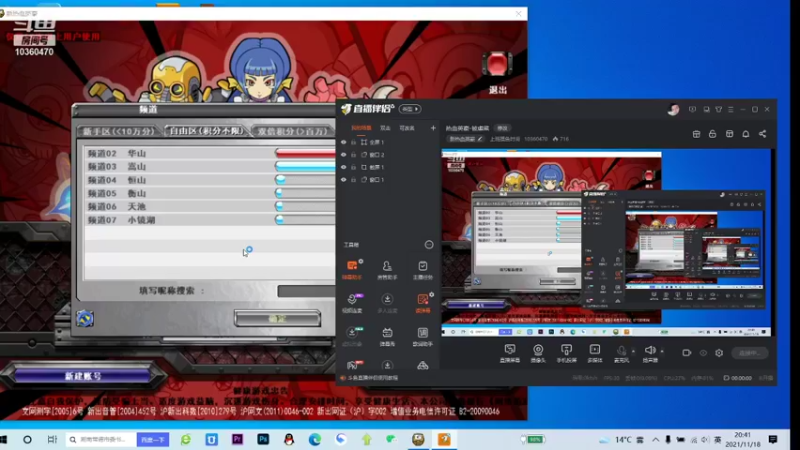Add a live screen capture source (直播屏幕)
Viewport: 800px width, 450px height.
click(510, 353)
